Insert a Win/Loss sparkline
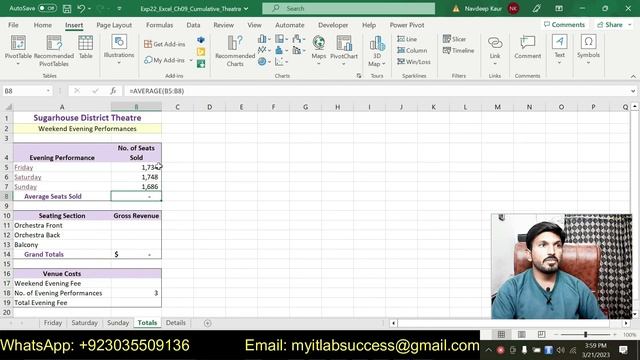Screen dimensions: 640x360 413,62
